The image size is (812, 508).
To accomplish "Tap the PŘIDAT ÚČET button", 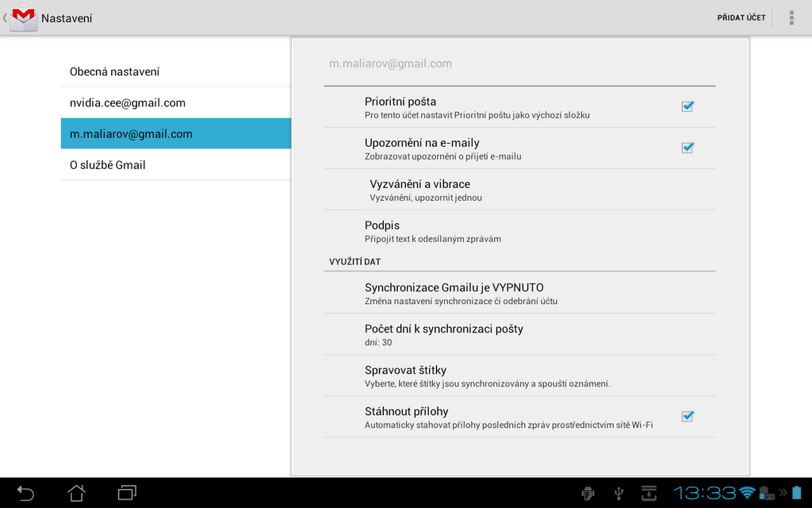I will point(741,17).
